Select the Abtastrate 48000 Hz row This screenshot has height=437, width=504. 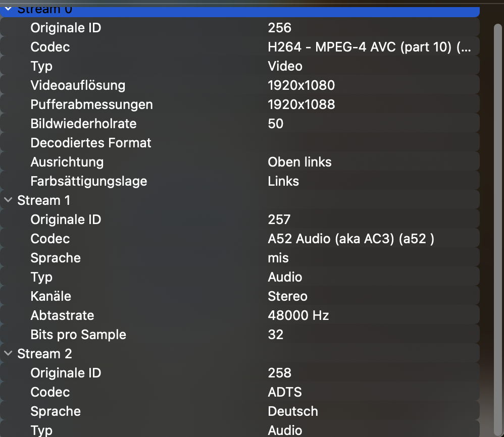click(240, 315)
